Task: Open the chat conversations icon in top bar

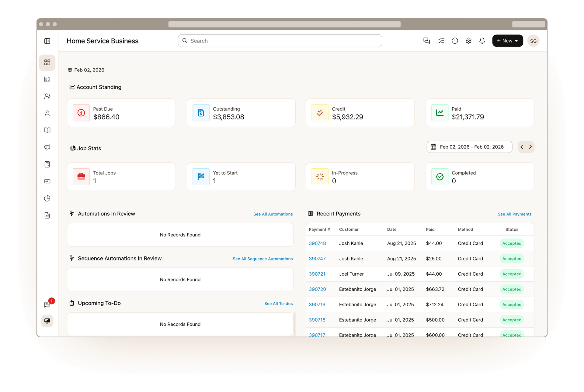Action: [426, 40]
